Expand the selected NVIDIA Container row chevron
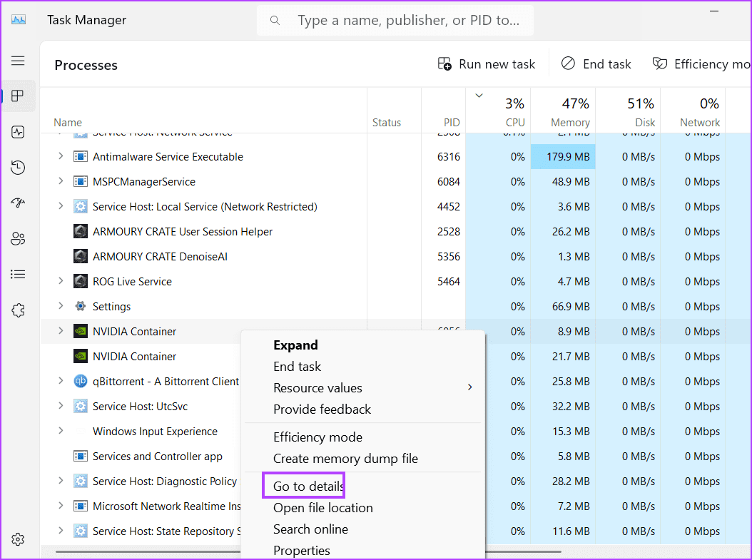This screenshot has width=752, height=560. (x=61, y=331)
